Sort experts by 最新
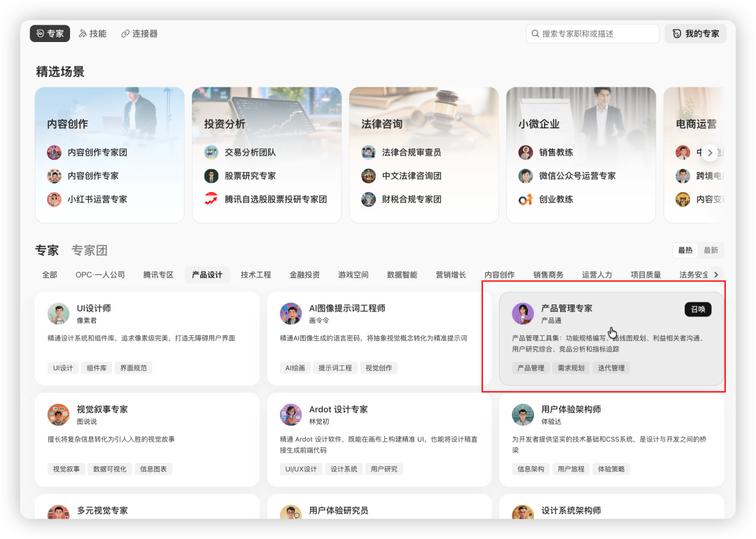756x539 pixels. click(x=710, y=250)
